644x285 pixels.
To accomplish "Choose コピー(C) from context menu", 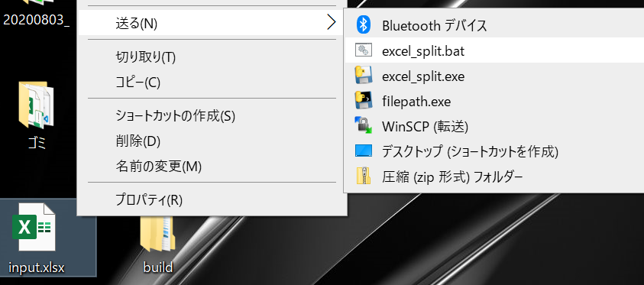I will pyautogui.click(x=212, y=83).
